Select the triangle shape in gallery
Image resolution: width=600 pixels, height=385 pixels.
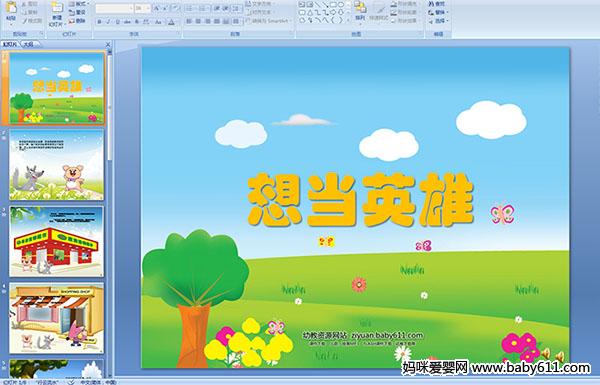pyautogui.click(x=310, y=13)
